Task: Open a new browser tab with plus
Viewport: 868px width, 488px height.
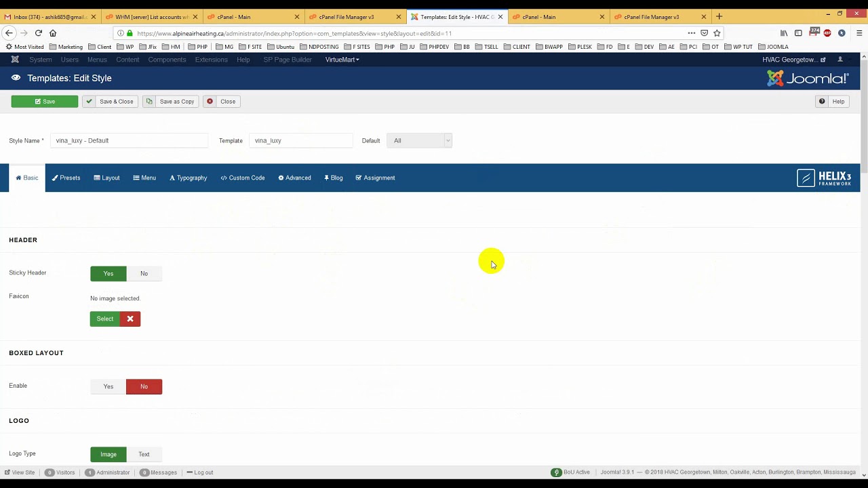Action: click(x=719, y=16)
